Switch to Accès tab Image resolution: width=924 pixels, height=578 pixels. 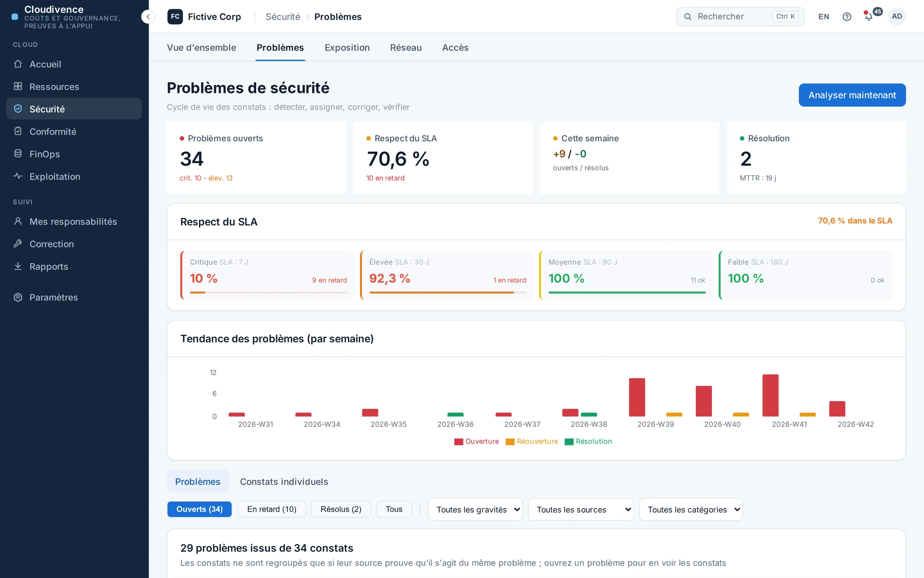(x=455, y=48)
